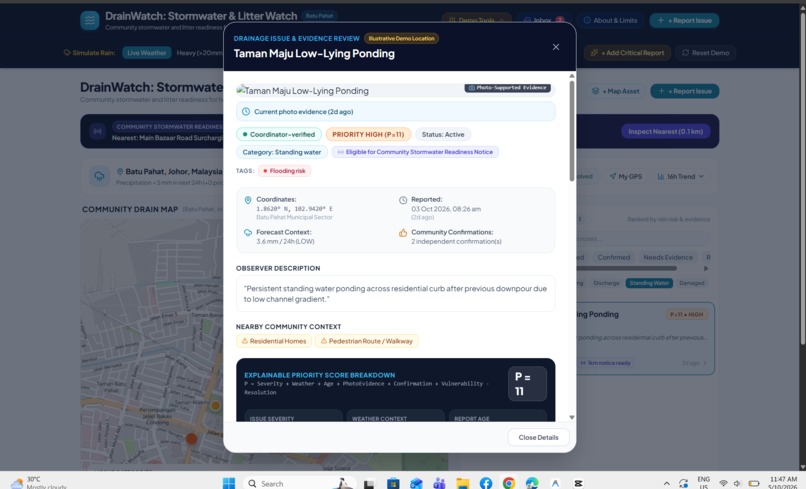Select the Heavy rain simulation option
Screen dimensions: 806x489
[199, 52]
